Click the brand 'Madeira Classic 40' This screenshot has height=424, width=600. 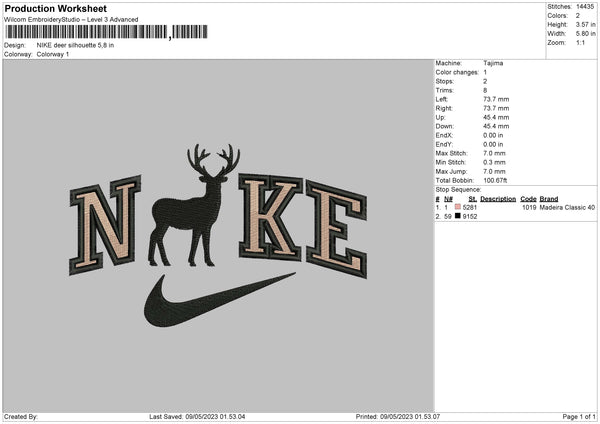click(567, 207)
